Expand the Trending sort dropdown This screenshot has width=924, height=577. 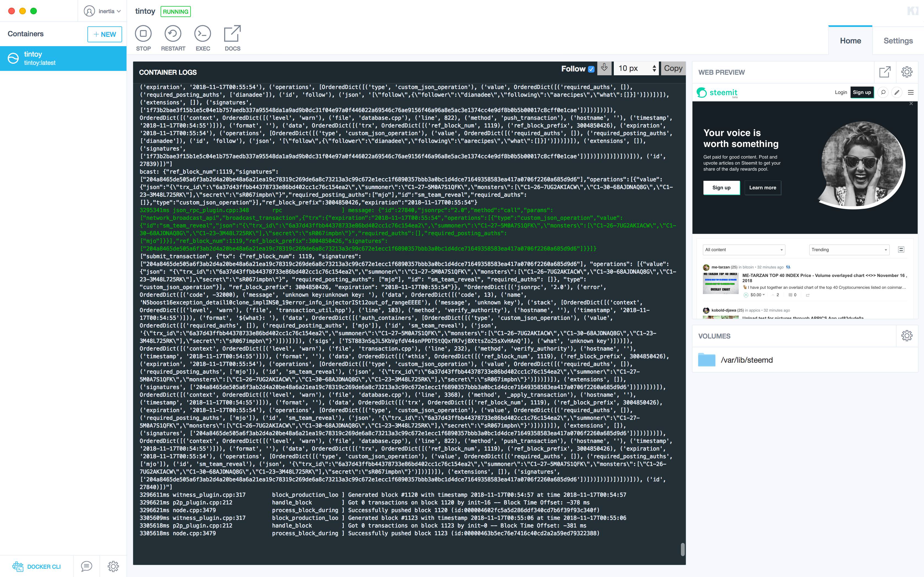coord(849,249)
